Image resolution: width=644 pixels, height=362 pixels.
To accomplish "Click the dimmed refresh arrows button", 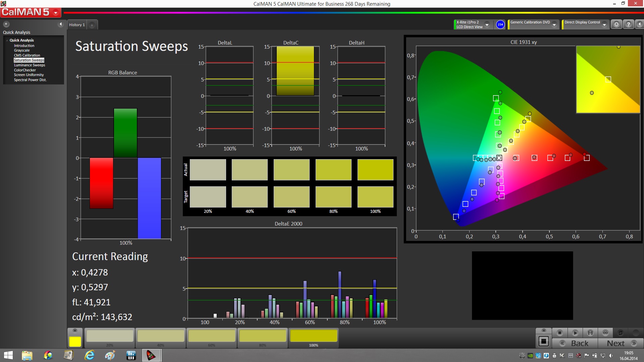I will (621, 333).
